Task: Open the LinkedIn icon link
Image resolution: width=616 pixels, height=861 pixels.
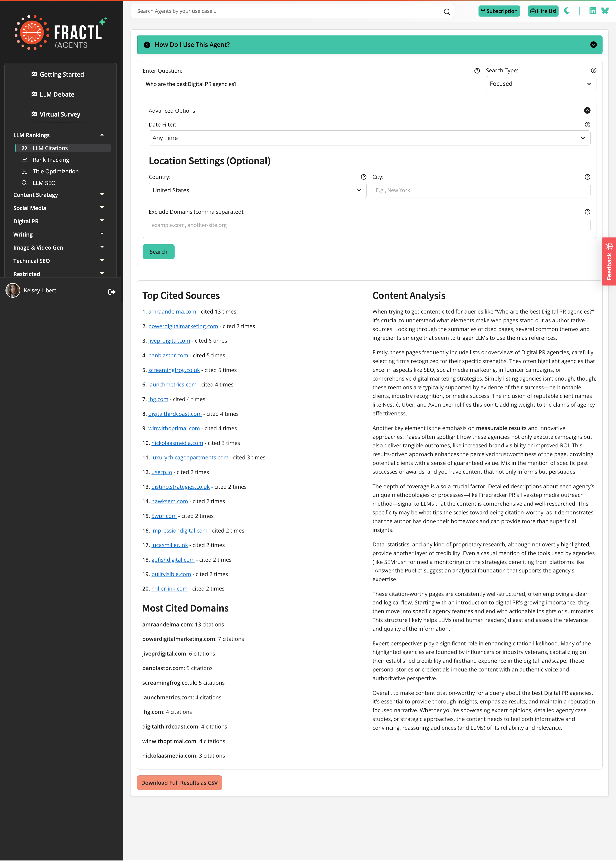Action: pos(592,11)
